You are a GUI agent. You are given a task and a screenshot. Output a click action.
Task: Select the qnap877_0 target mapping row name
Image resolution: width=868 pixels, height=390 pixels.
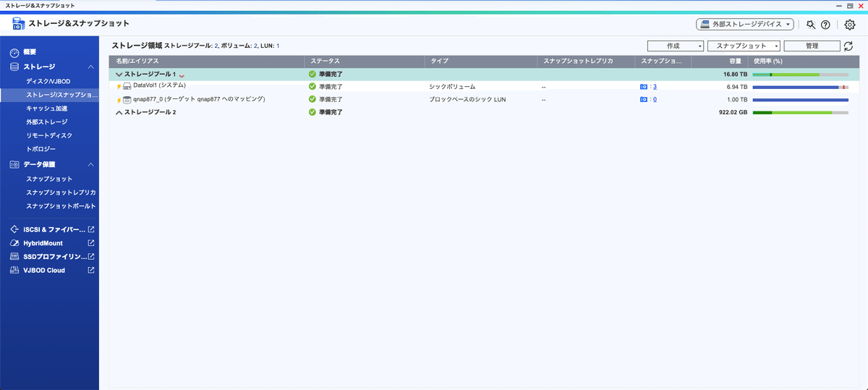point(200,99)
